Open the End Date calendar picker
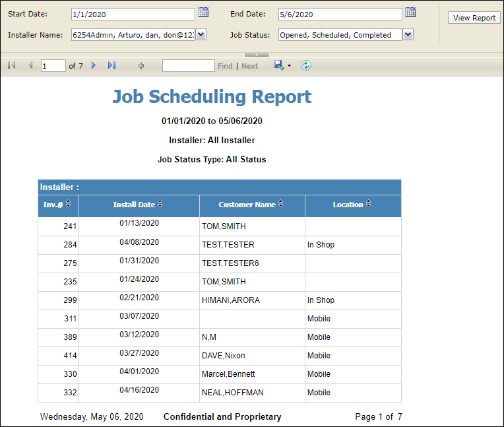 click(410, 13)
